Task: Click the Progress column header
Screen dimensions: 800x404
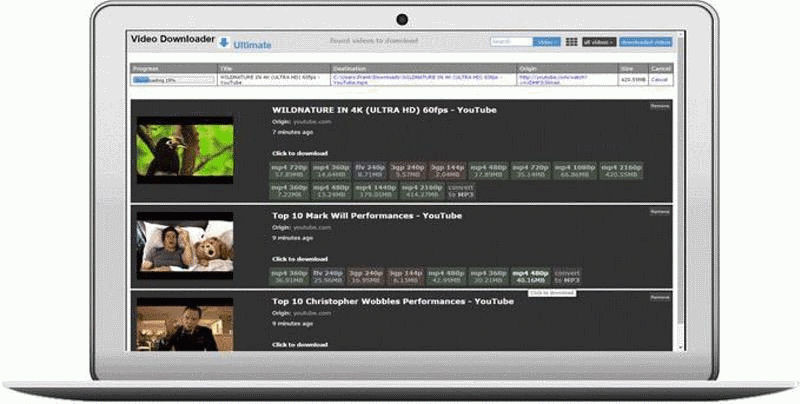Action: click(x=174, y=68)
